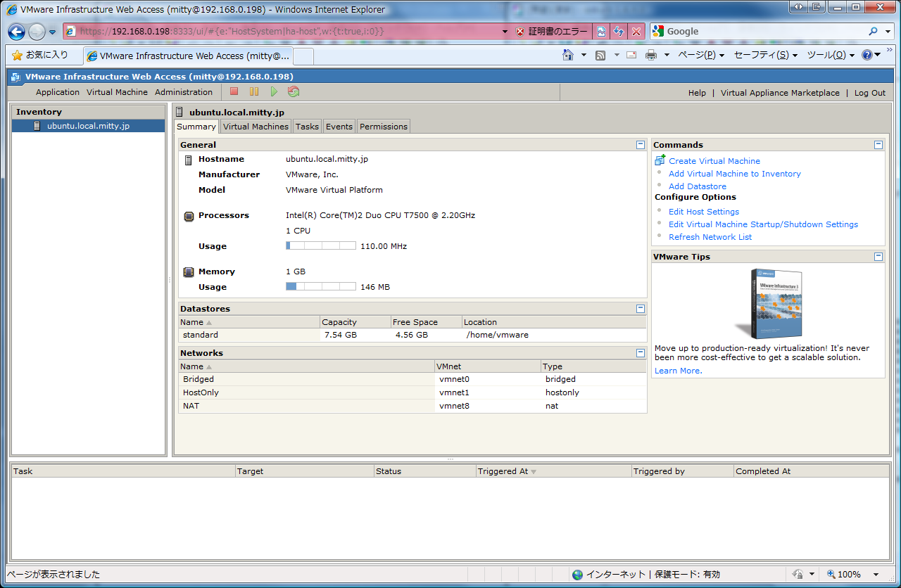Image resolution: width=901 pixels, height=588 pixels.
Task: Click the Processors chip icon
Action: pos(189,216)
